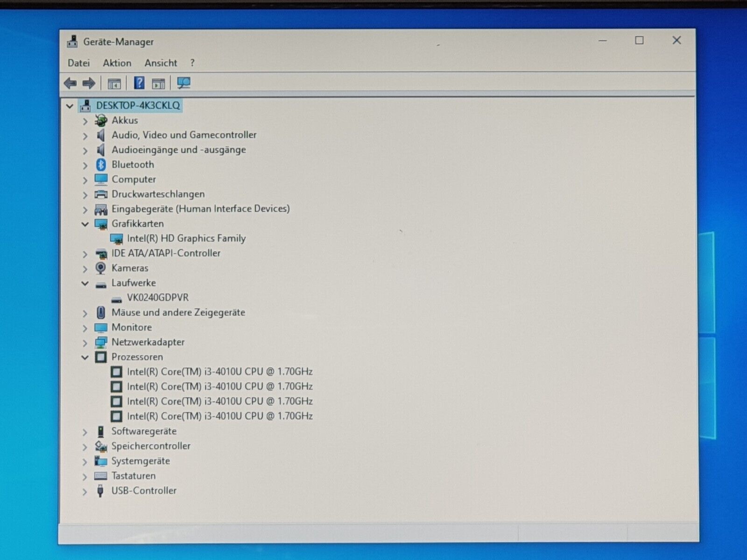Collapse the Grafikkarten category
This screenshot has height=560, width=747.
click(x=85, y=224)
